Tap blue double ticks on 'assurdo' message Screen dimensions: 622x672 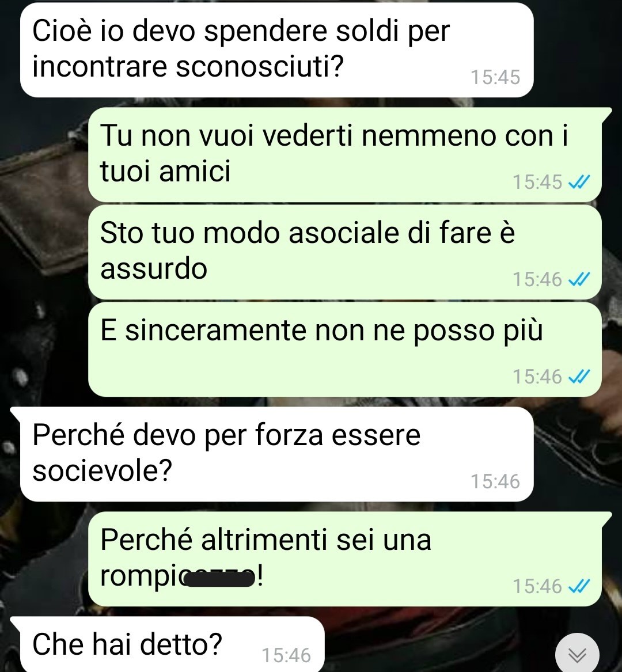pos(579,279)
